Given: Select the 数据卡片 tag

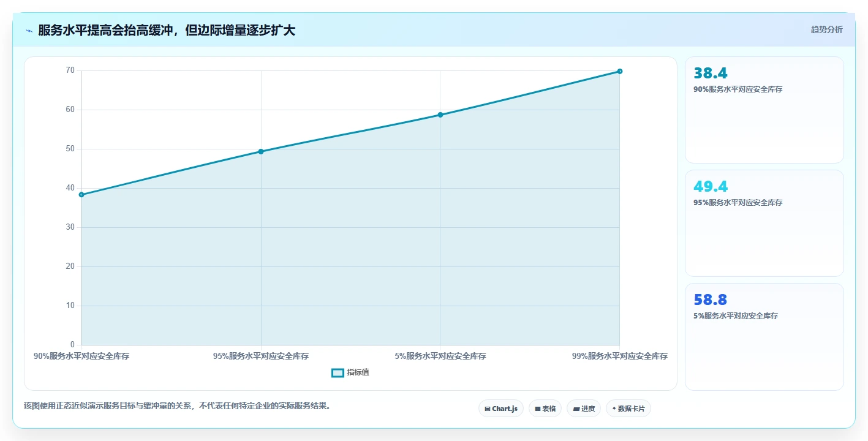Looking at the screenshot, I should [x=628, y=409].
